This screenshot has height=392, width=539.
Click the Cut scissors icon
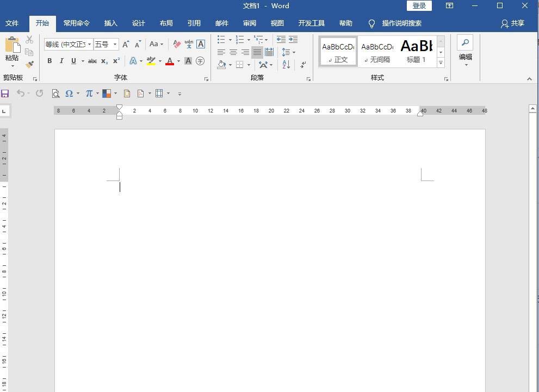coord(29,40)
